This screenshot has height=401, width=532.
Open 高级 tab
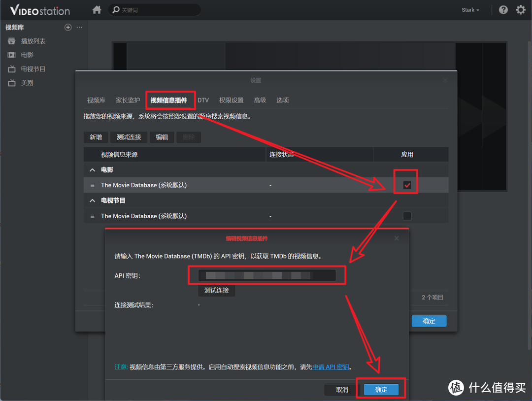click(260, 100)
